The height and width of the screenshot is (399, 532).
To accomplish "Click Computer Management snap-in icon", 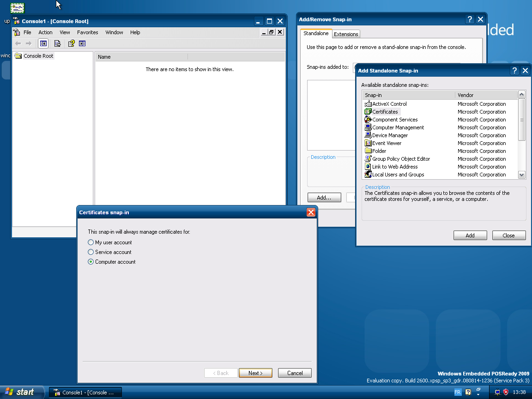I will click(x=368, y=127).
